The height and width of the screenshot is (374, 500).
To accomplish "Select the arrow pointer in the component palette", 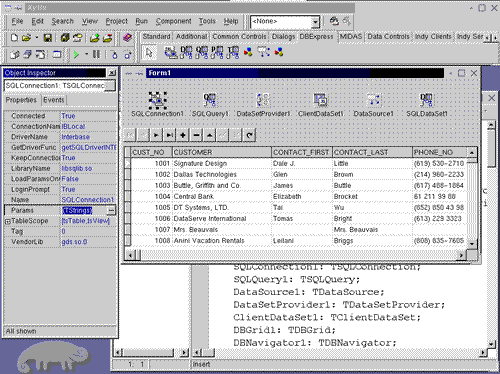I will click(x=149, y=52).
